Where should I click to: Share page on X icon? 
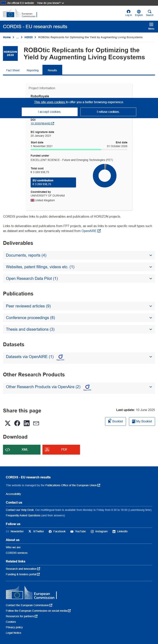[8, 423]
